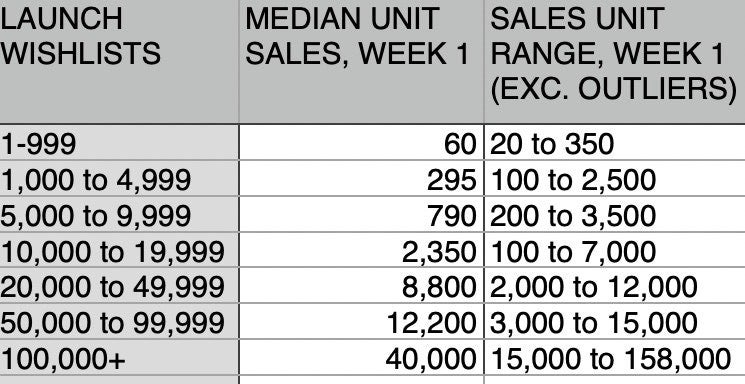745x384 pixels.
Task: Select the MEDIAN UNIT SALES, WEEK 1 header
Action: coord(361,62)
